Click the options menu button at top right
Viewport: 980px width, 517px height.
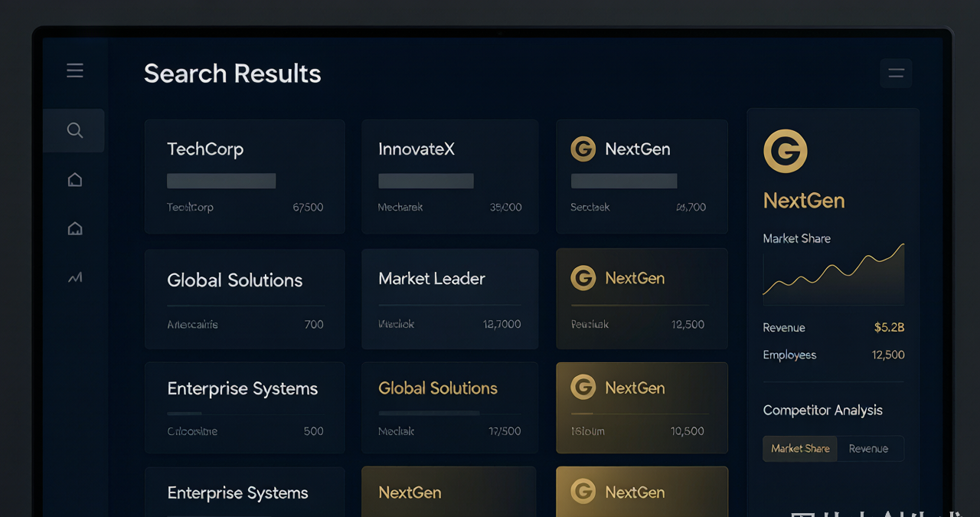coord(896,74)
